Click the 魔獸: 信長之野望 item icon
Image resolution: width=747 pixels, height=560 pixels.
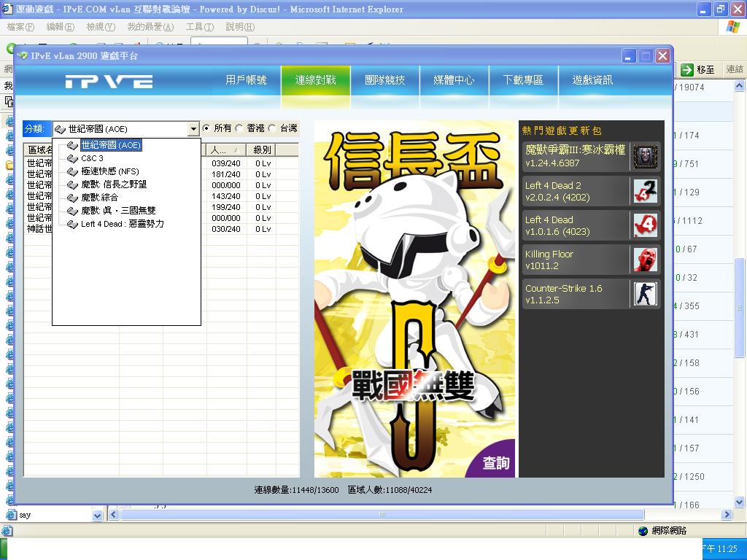pyautogui.click(x=72, y=184)
